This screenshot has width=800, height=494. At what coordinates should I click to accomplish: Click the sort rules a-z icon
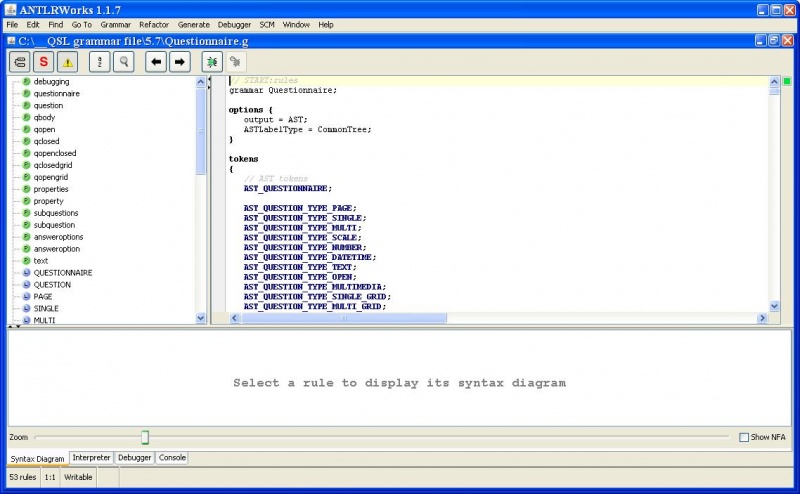coord(100,62)
